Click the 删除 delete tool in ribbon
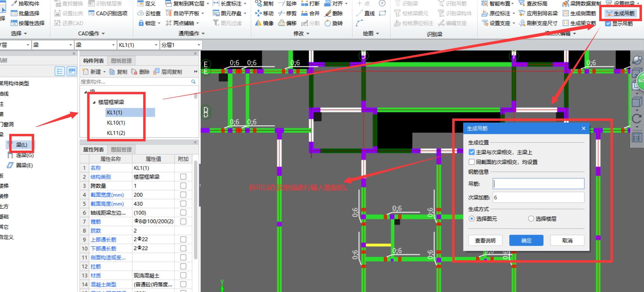 [x=333, y=13]
